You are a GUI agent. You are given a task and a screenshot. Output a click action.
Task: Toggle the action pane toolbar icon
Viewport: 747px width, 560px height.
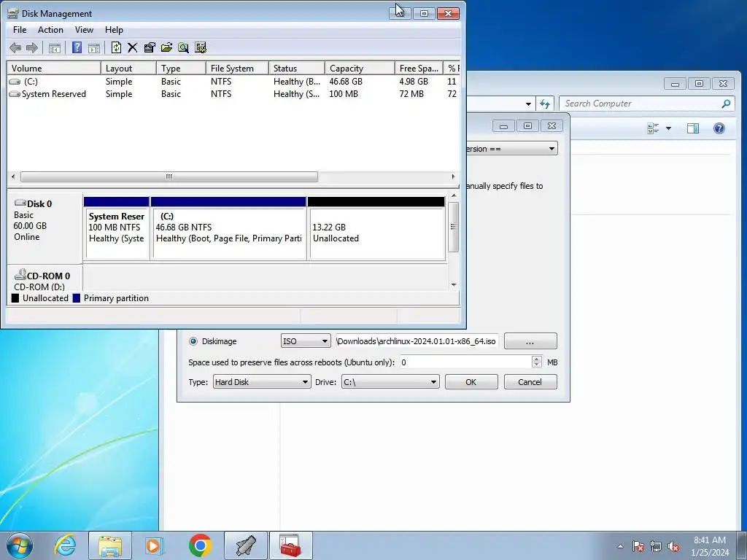click(94, 47)
